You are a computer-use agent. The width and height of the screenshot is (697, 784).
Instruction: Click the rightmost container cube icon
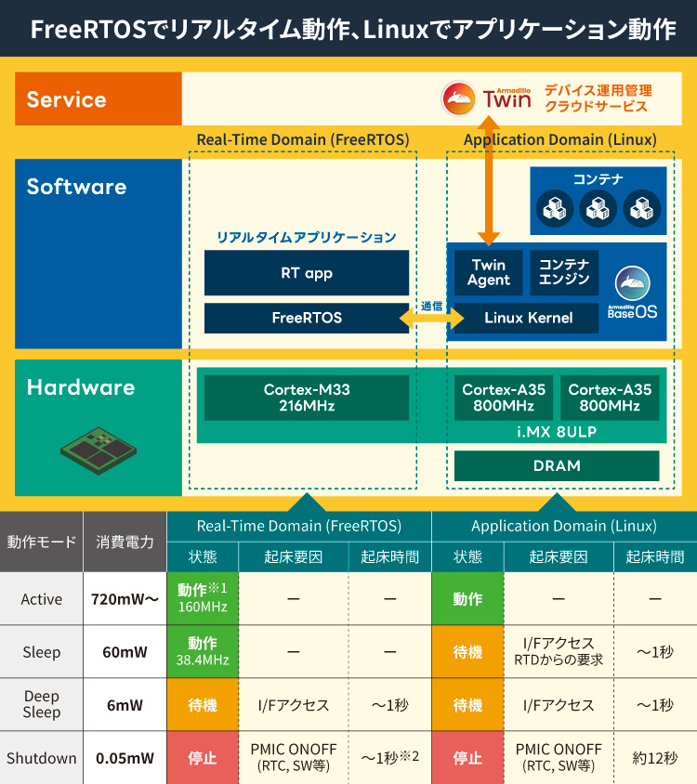639,208
